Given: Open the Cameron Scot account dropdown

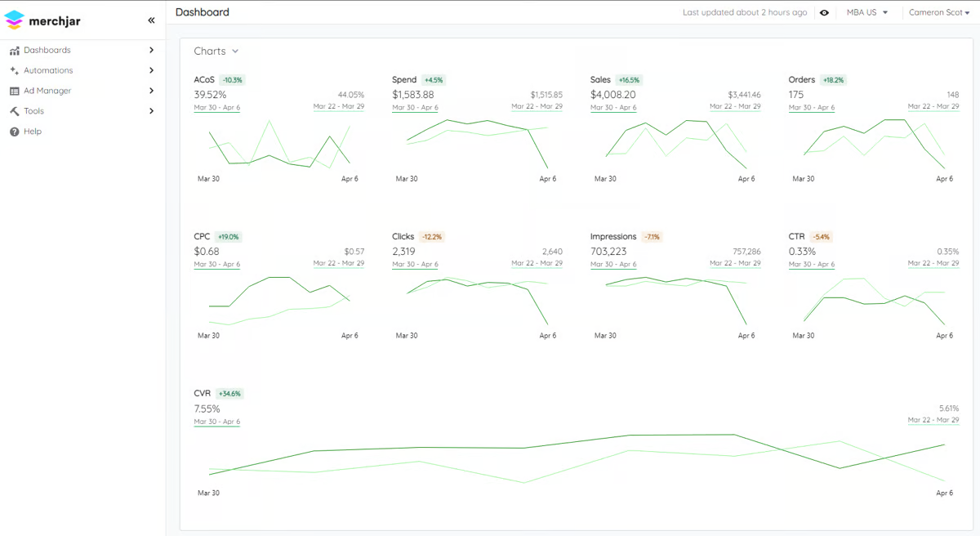Looking at the screenshot, I should 939,12.
